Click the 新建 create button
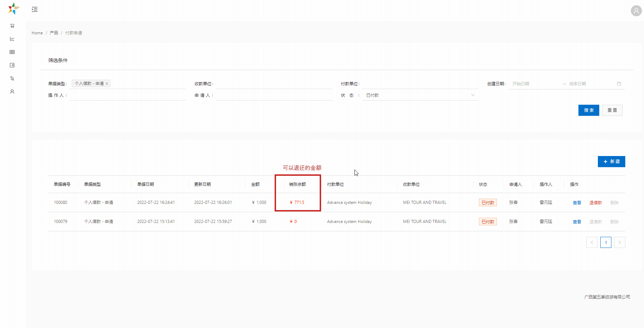This screenshot has height=328, width=644. [611, 162]
